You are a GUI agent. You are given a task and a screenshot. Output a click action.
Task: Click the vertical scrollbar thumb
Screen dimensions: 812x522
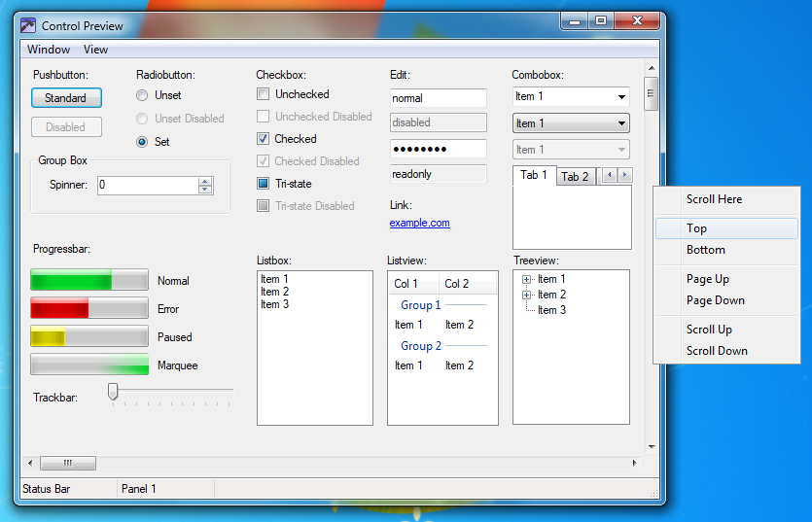point(652,93)
